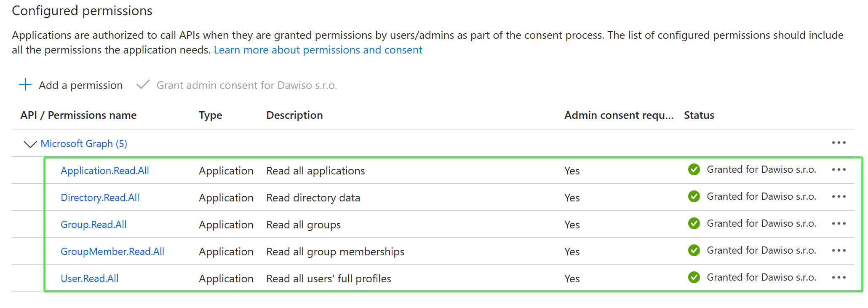Open the User.Read.All permission
The height and width of the screenshot is (308, 868).
click(90, 279)
